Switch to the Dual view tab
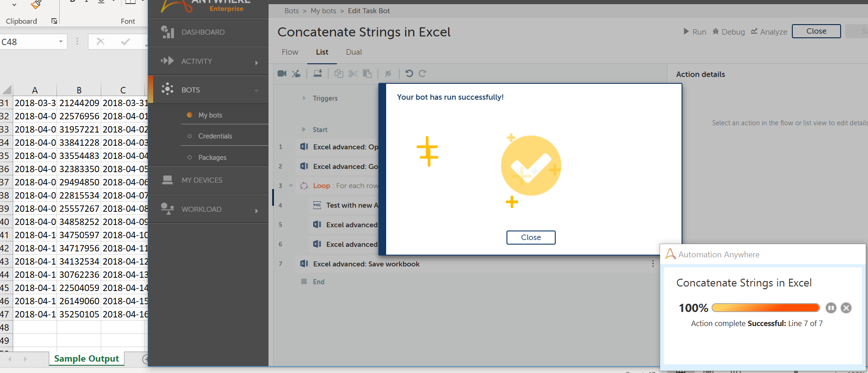The width and height of the screenshot is (868, 373). click(x=354, y=52)
